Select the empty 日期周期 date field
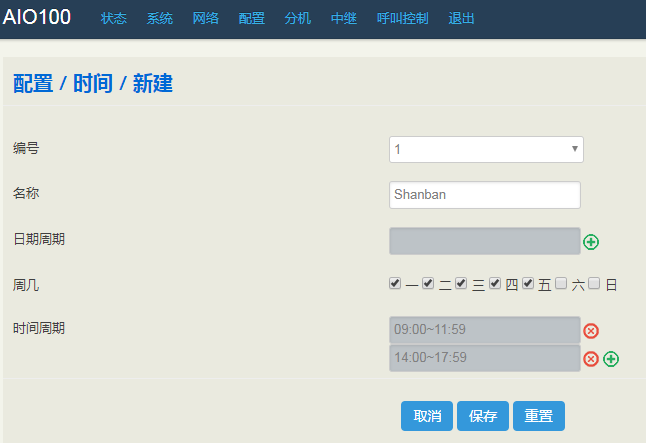 (x=485, y=241)
